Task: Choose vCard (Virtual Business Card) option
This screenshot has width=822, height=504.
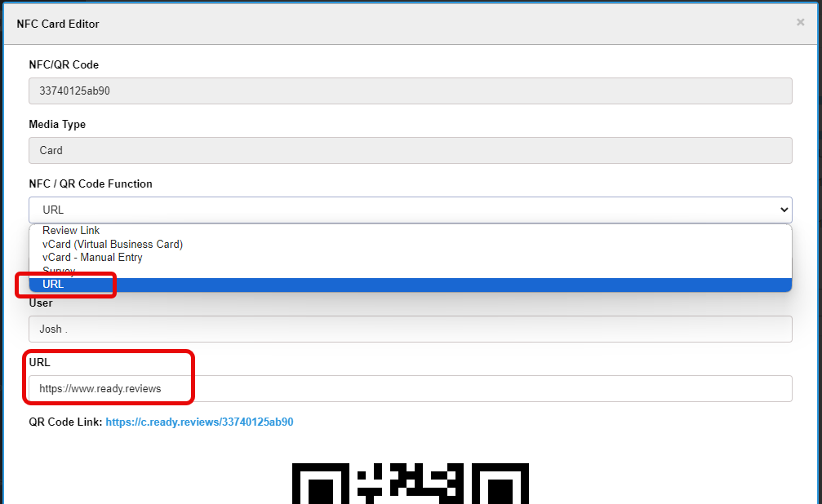Action: click(113, 244)
